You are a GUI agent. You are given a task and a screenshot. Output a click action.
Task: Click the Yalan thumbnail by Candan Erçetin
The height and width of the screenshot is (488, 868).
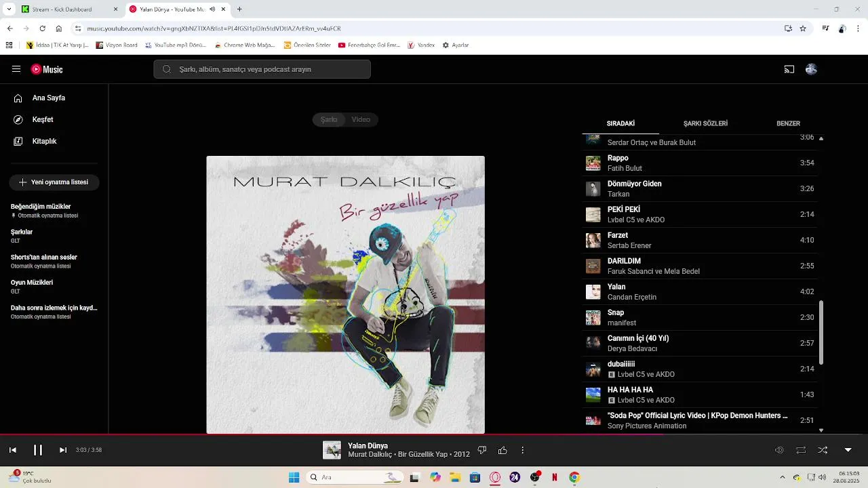click(593, 292)
